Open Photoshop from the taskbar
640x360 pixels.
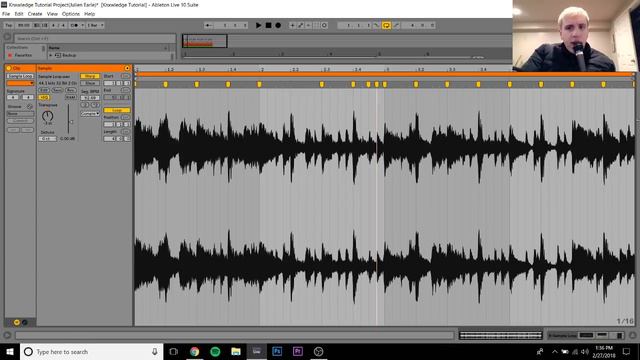pos(277,351)
